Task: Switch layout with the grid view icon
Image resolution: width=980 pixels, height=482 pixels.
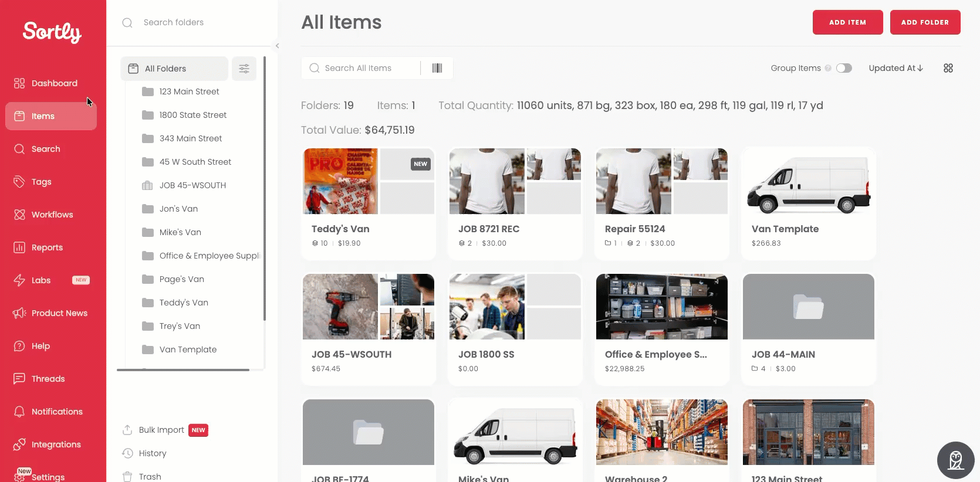Action: [948, 68]
